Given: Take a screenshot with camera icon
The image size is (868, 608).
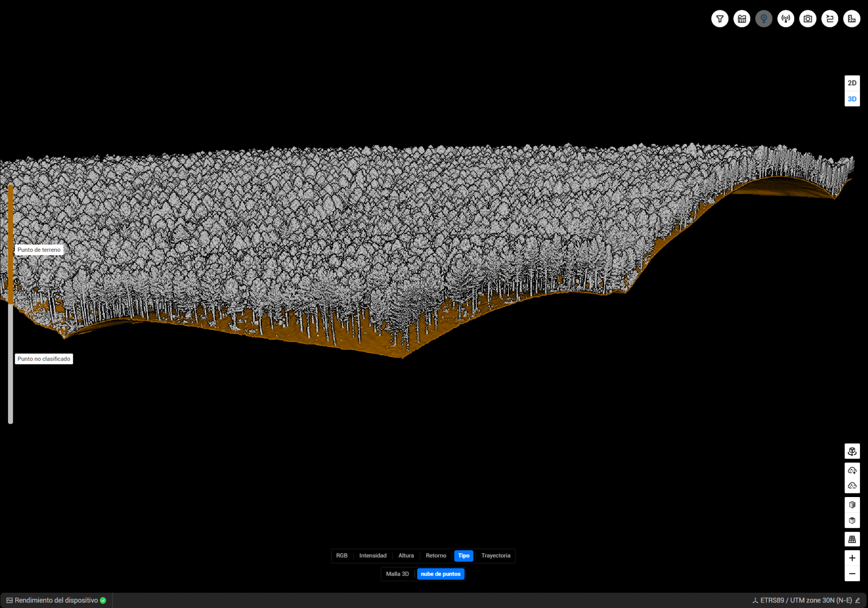Looking at the screenshot, I should point(808,19).
